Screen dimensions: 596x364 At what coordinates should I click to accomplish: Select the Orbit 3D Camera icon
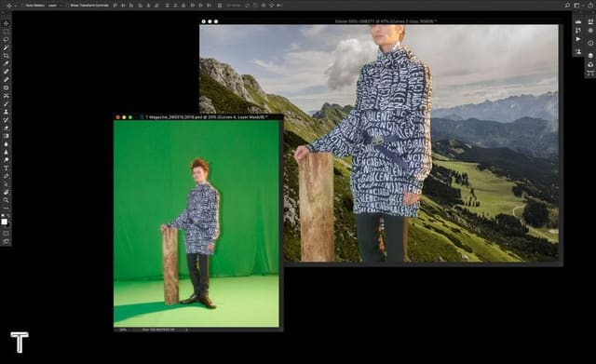(x=247, y=6)
